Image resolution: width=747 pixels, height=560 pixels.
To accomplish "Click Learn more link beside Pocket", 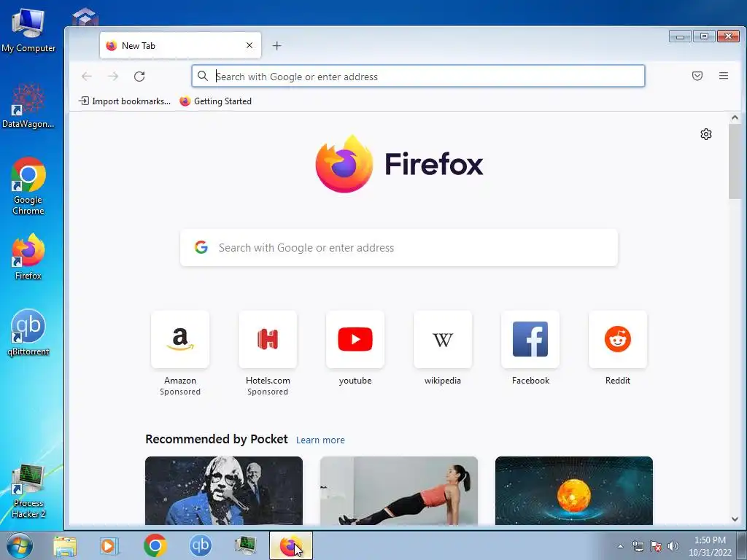I will [320, 440].
